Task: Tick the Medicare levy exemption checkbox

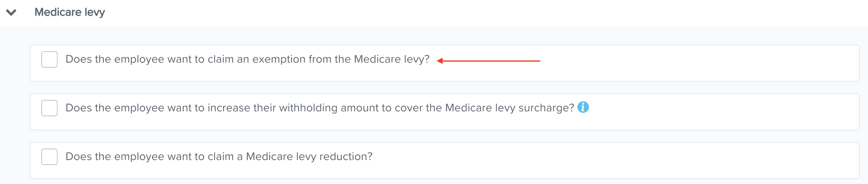Action: pyautogui.click(x=49, y=59)
